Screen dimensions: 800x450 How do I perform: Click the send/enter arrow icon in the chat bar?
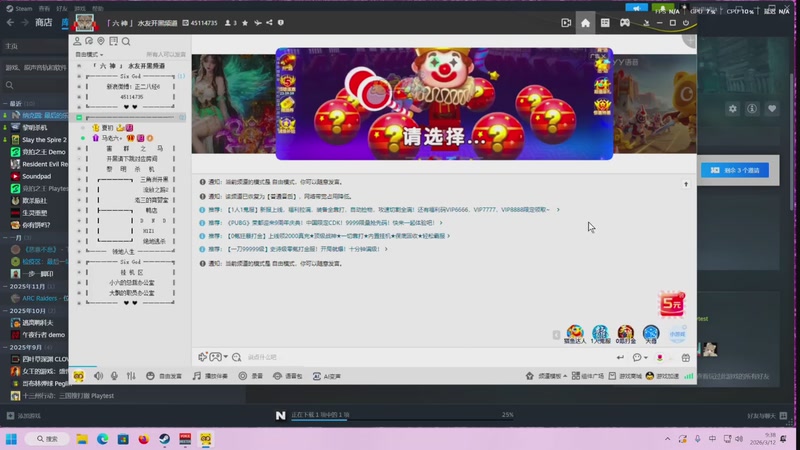(x=620, y=358)
